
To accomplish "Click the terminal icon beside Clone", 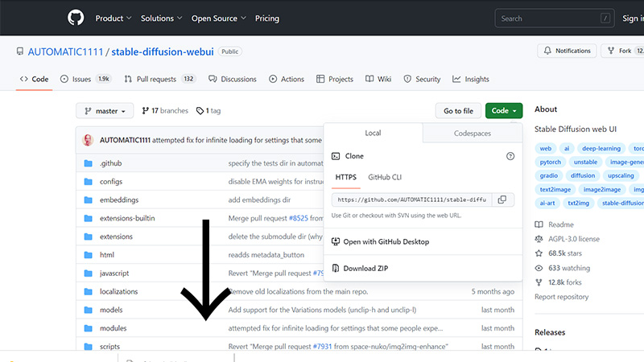I will [x=336, y=156].
